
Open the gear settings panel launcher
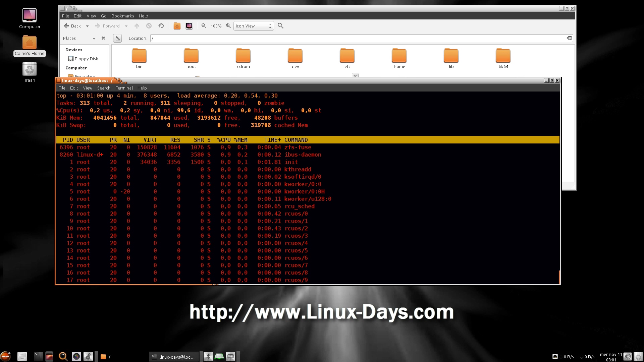tap(88, 357)
